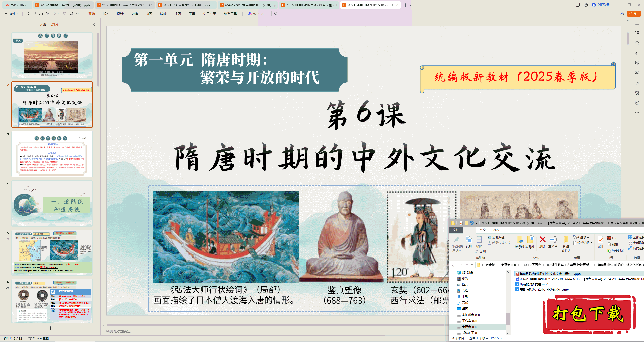Switch to 第3课 开元盛世 document tab
The height and width of the screenshot is (342, 644).
pos(186,5)
